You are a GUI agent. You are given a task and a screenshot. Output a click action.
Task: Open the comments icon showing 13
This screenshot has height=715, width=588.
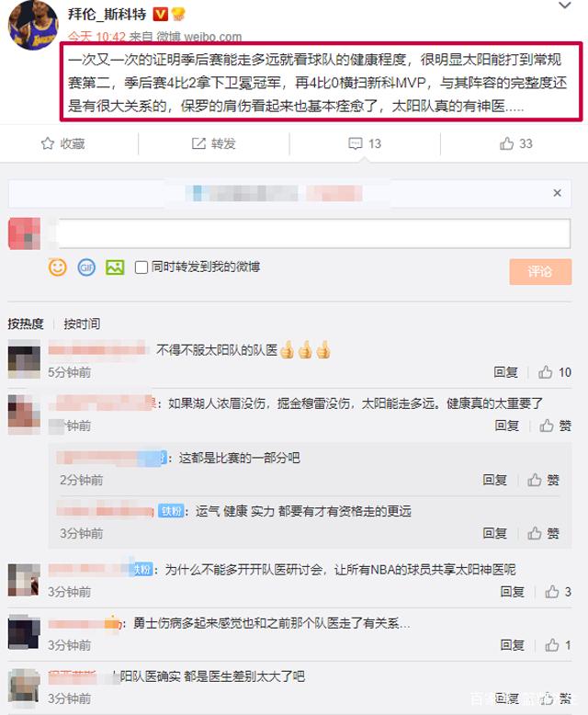(355, 144)
